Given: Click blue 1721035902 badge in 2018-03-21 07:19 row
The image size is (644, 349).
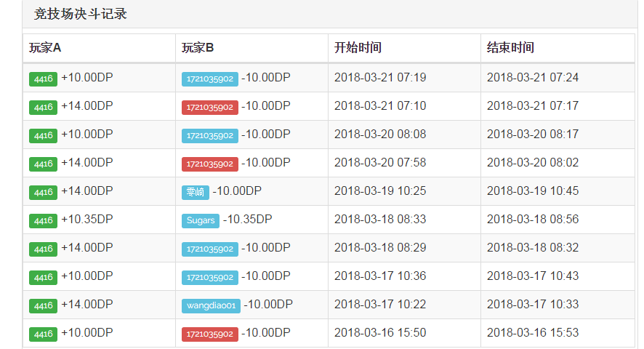Looking at the screenshot, I should pos(209,79).
